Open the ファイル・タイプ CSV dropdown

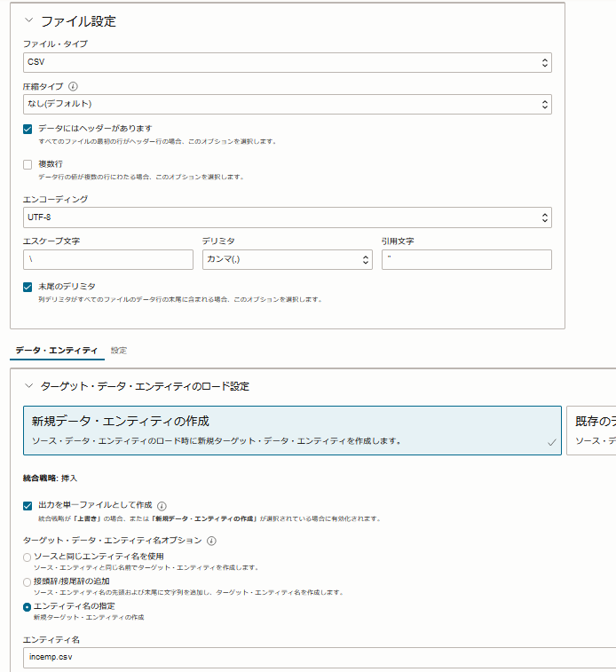tap(288, 62)
